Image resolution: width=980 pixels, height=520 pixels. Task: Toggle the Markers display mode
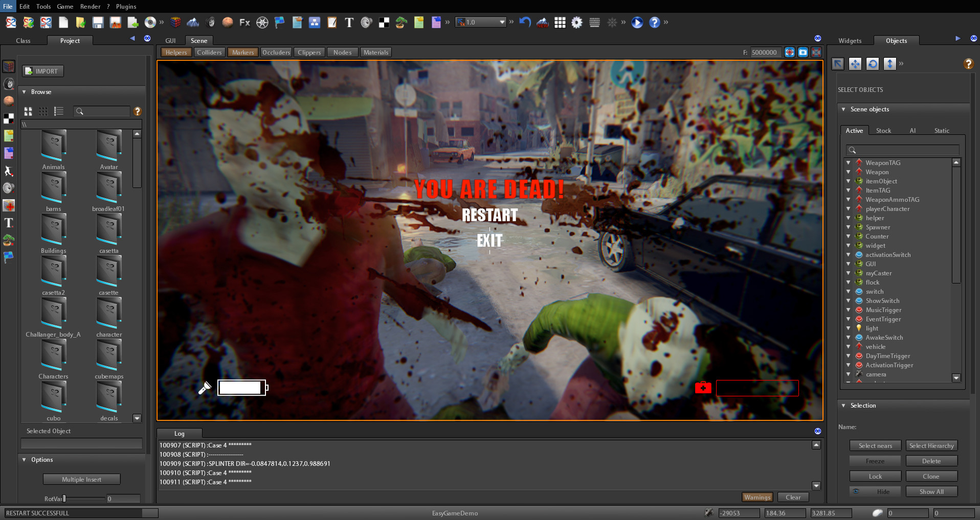tap(242, 52)
